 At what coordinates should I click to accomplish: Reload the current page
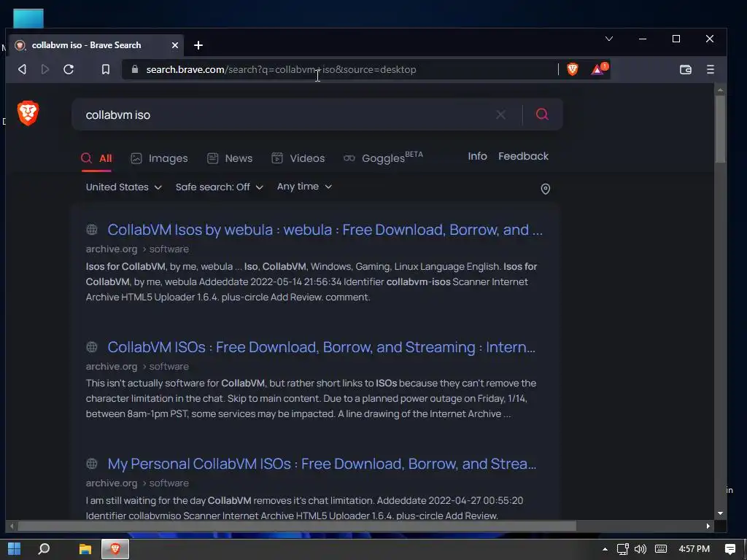[69, 69]
